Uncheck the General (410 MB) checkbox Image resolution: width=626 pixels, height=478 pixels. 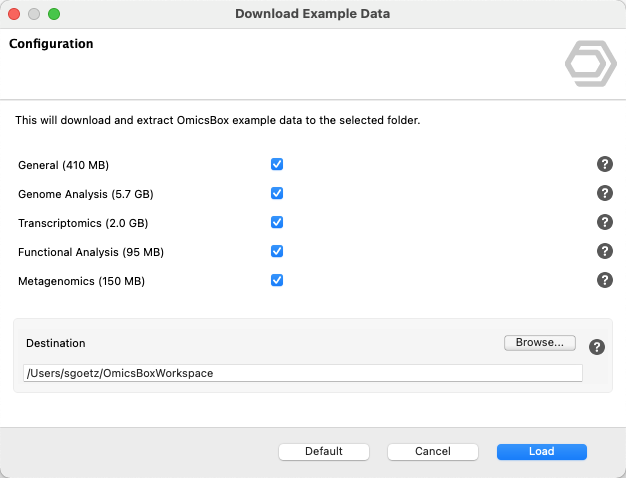(x=277, y=164)
